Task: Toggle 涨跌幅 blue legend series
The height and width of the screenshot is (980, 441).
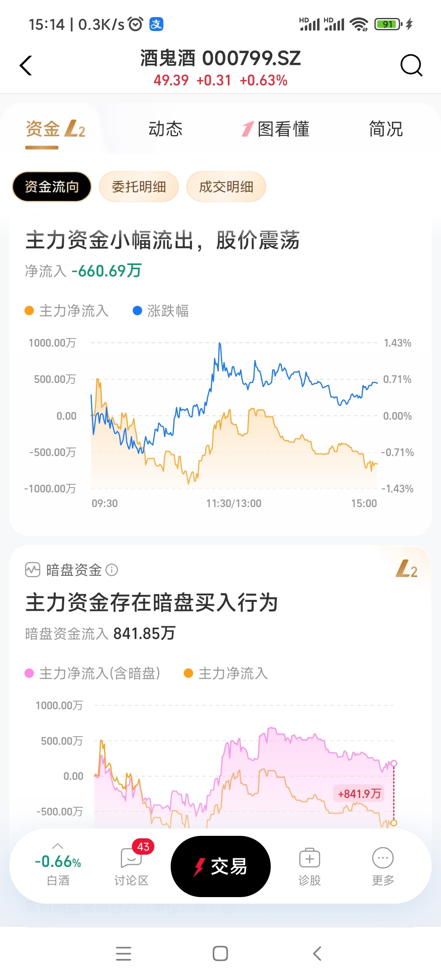Action: [161, 311]
